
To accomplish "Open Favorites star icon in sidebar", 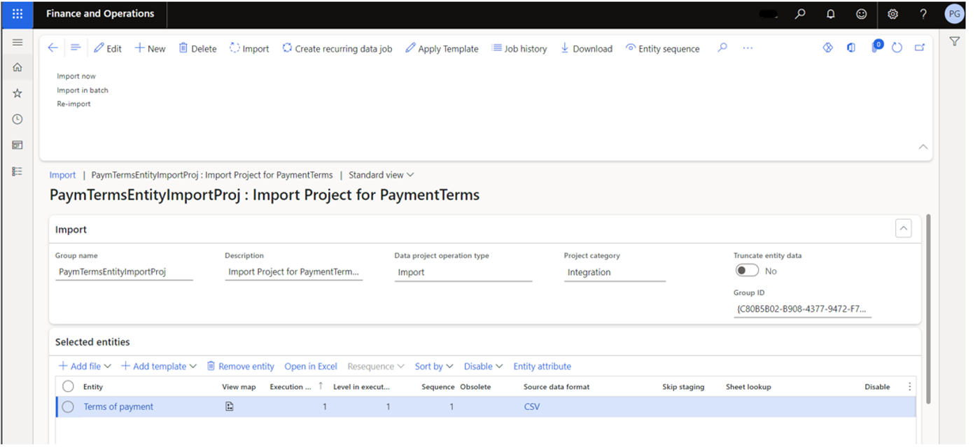I will [17, 93].
